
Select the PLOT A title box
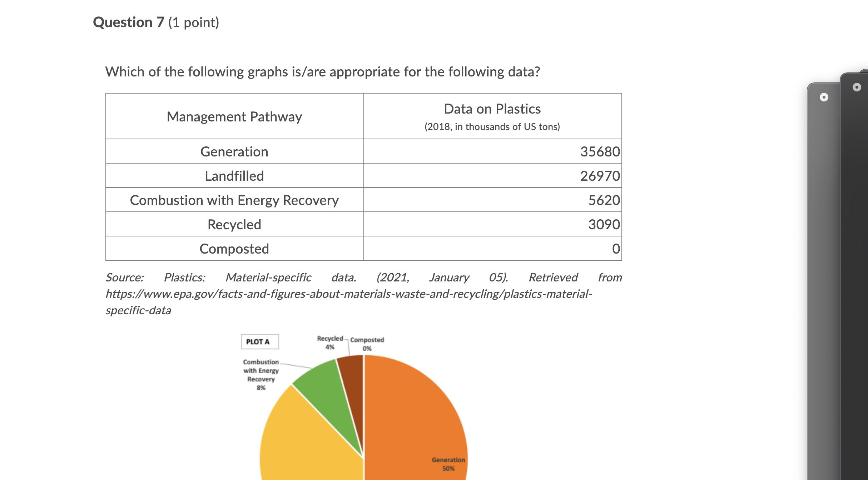(261, 341)
